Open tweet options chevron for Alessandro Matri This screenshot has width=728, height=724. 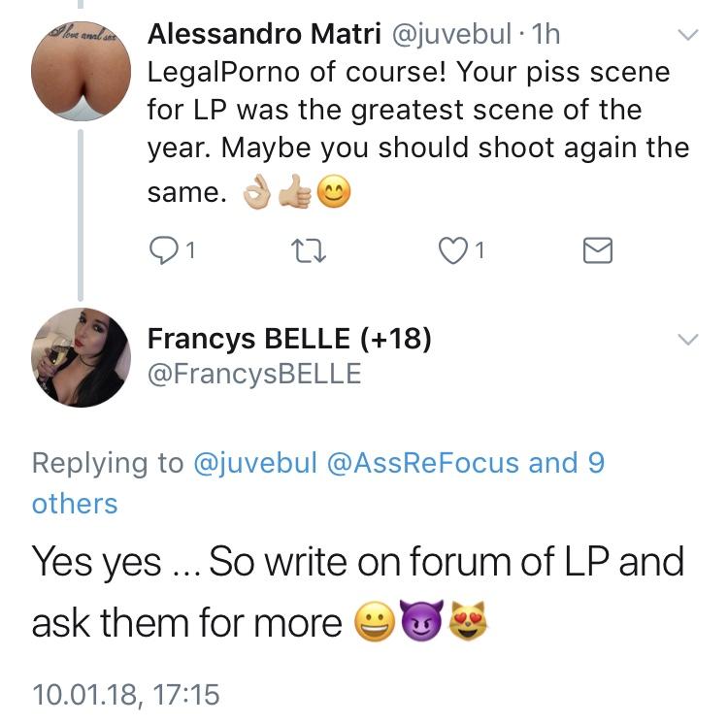(687, 36)
